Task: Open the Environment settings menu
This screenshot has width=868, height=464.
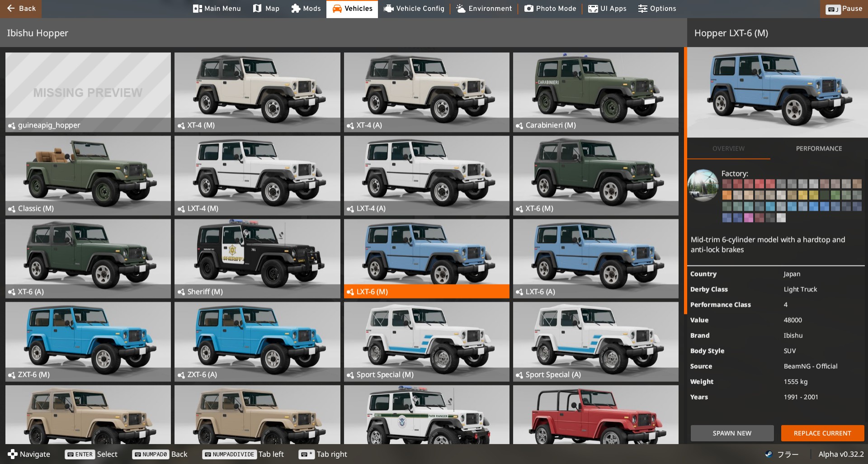Action: click(484, 9)
